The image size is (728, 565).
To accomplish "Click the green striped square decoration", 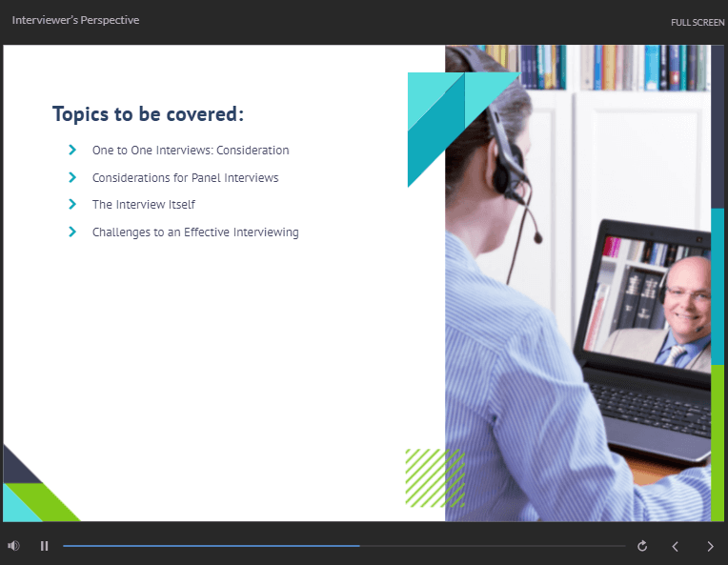I will pos(435,477).
